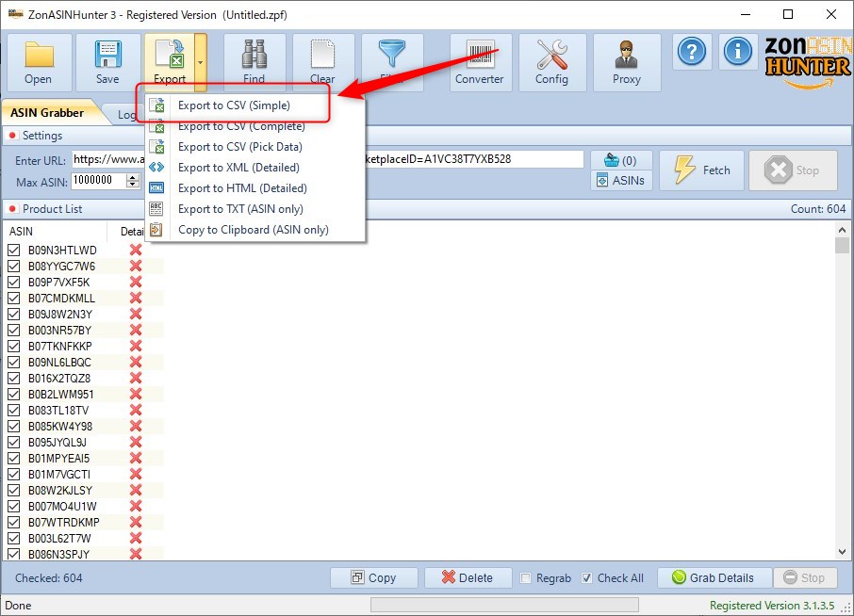Click red X detail status for B083TL18TV
Image resolution: width=854 pixels, height=616 pixels.
(136, 411)
